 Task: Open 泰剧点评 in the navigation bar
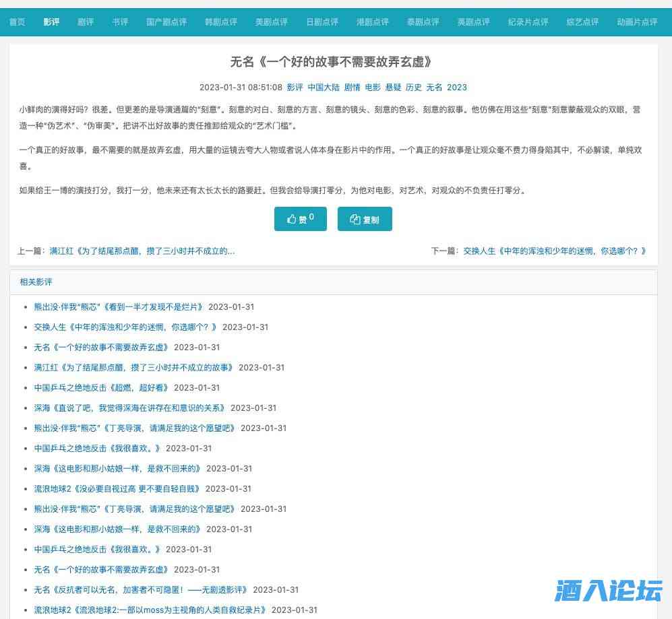(x=423, y=22)
